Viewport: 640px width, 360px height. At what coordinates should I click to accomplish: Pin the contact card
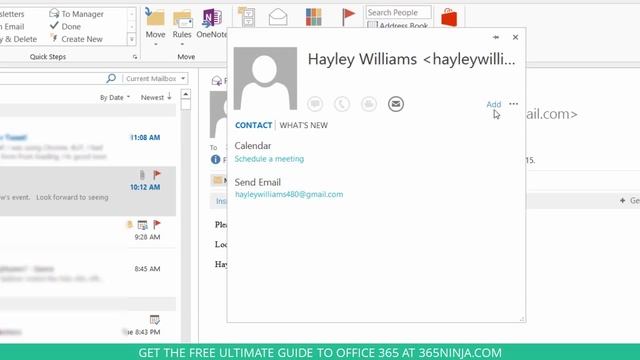point(496,37)
